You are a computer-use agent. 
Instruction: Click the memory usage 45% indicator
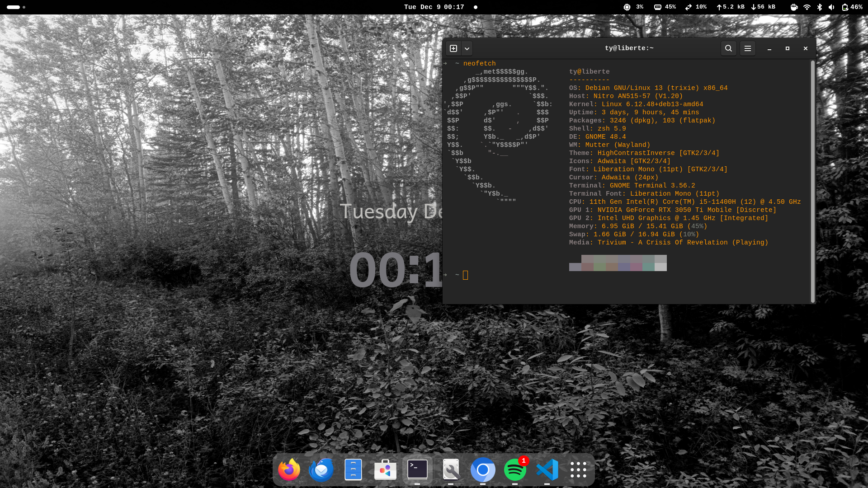click(665, 7)
